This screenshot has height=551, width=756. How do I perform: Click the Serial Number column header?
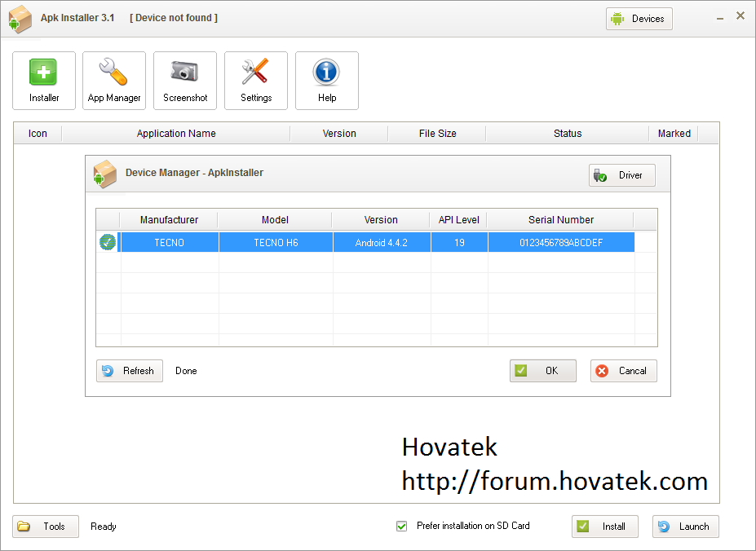tap(560, 220)
